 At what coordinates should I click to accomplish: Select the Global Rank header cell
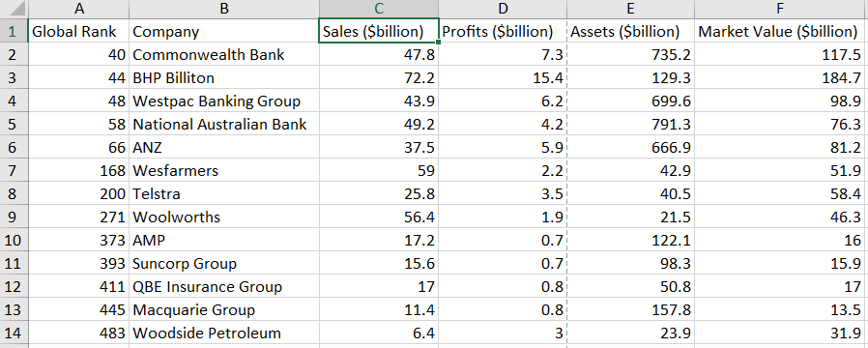coord(78,32)
